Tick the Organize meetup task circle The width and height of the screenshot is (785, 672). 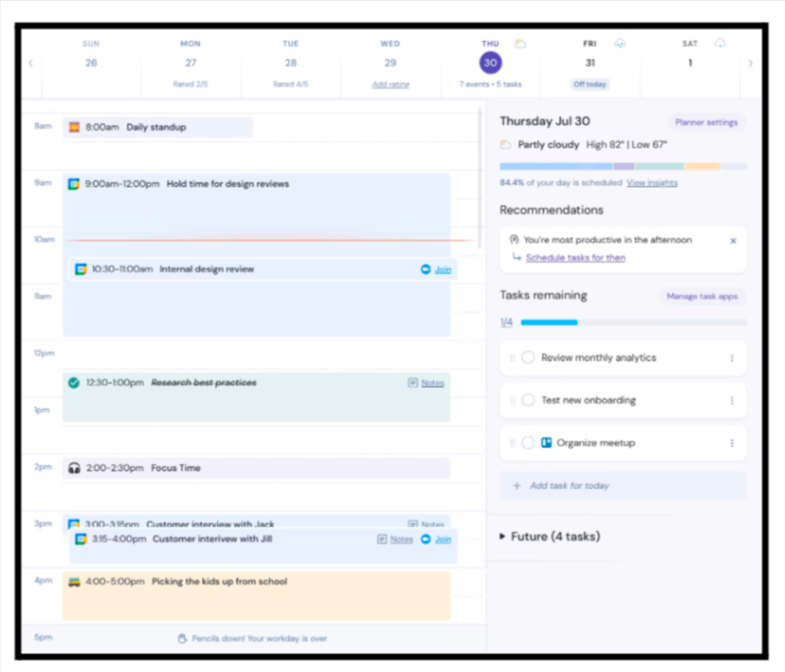[x=528, y=443]
